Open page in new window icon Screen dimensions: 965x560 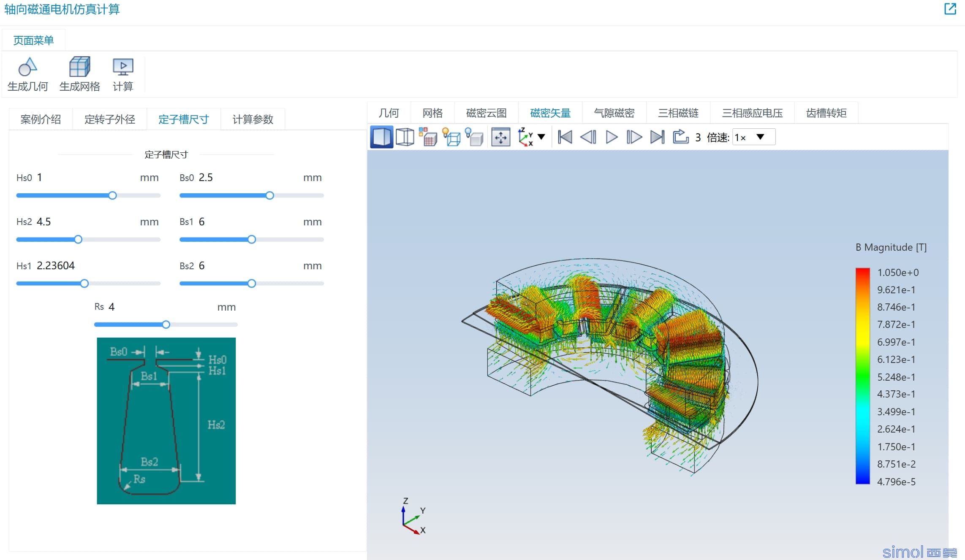pos(950,9)
